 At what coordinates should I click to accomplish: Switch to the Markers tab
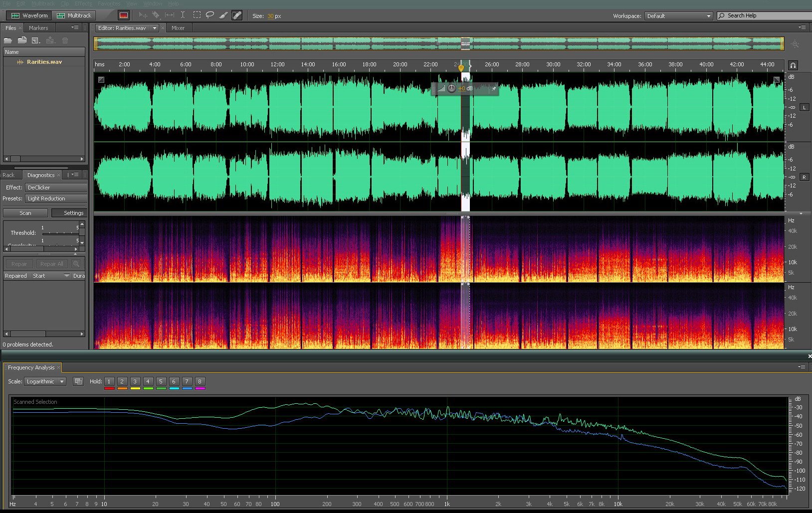(x=38, y=28)
